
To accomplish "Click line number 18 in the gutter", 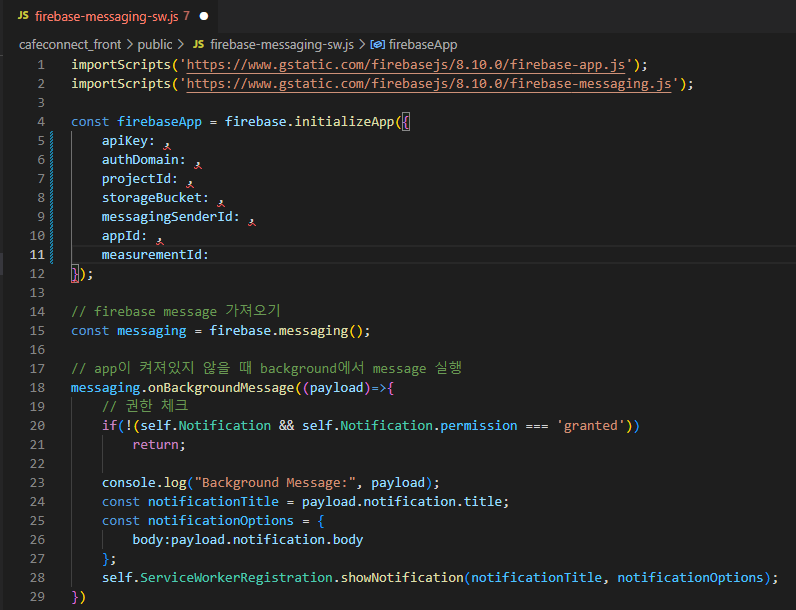I will 37,388.
